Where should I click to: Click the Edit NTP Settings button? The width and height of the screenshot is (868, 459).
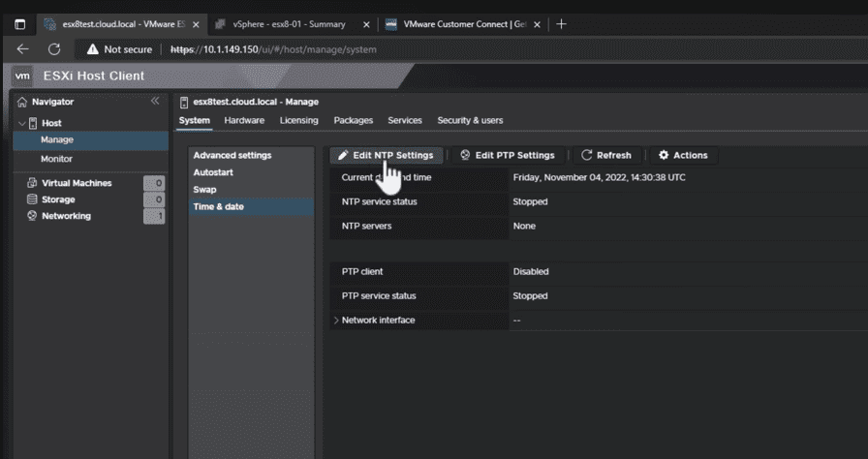(386, 155)
